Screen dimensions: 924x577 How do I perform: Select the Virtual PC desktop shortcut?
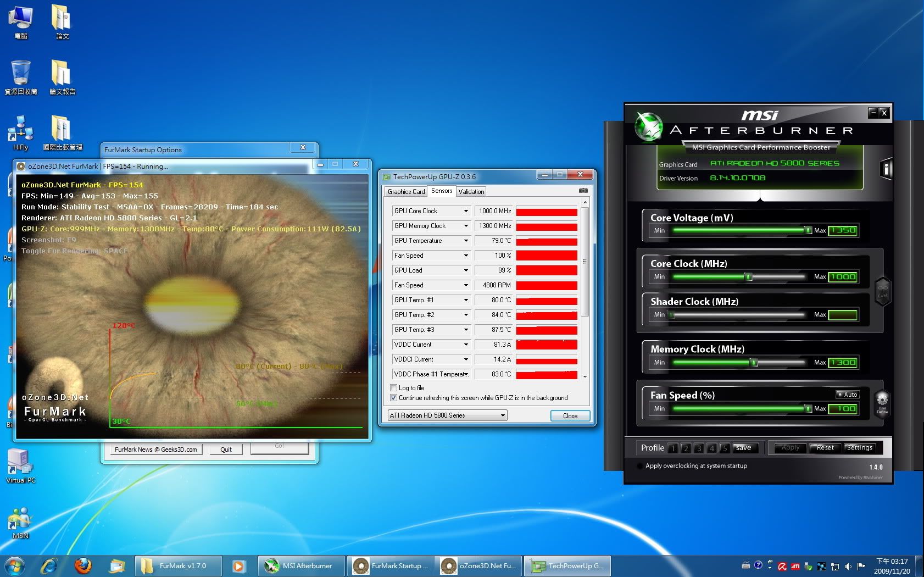21,466
